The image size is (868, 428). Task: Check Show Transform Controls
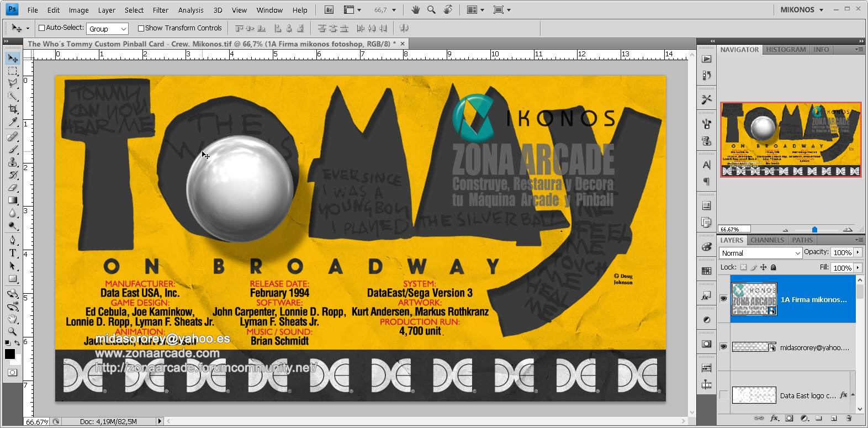coord(141,28)
